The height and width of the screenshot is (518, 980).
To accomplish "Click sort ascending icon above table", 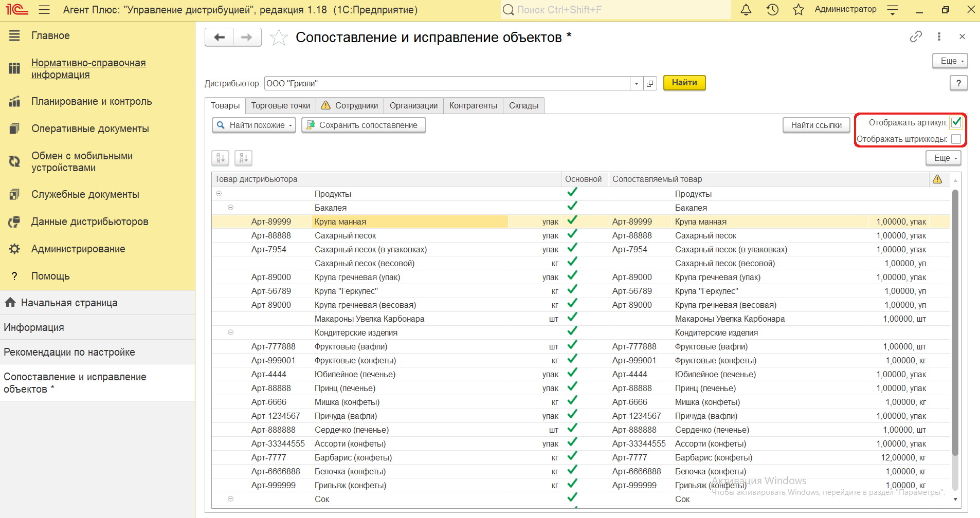I will pyautogui.click(x=221, y=158).
